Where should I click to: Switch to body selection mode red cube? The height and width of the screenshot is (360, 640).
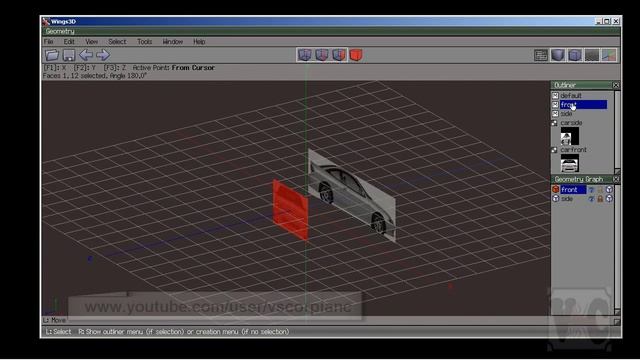coord(356,55)
